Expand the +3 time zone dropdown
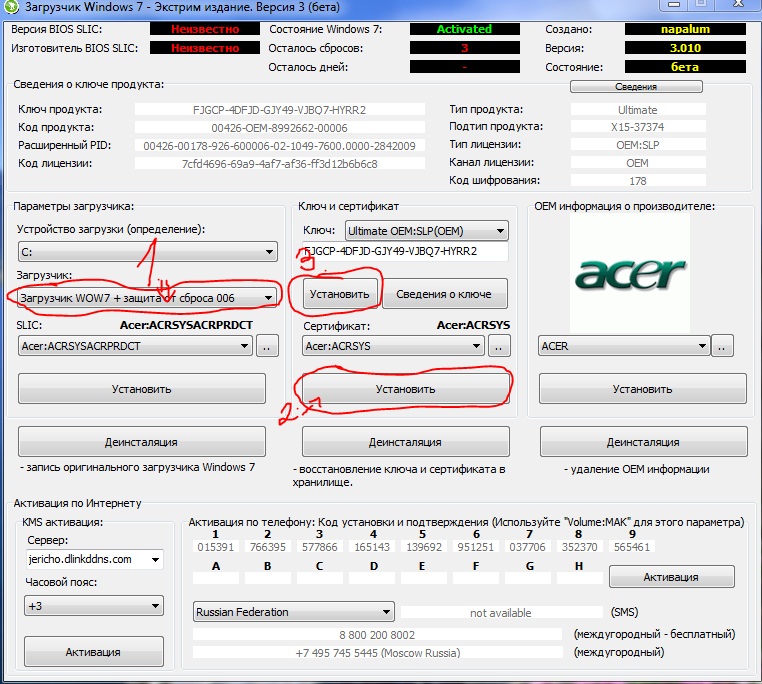Screen dimensions: 762x684 pos(94,606)
